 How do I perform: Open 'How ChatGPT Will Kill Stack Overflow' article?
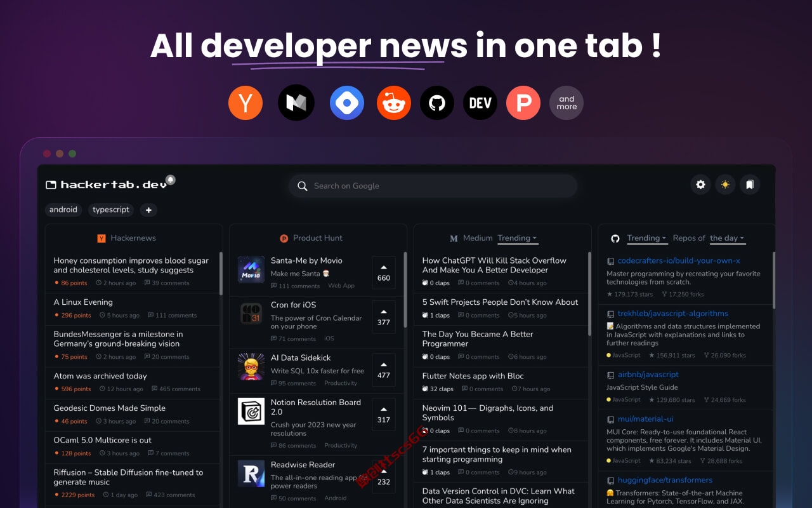pos(495,265)
